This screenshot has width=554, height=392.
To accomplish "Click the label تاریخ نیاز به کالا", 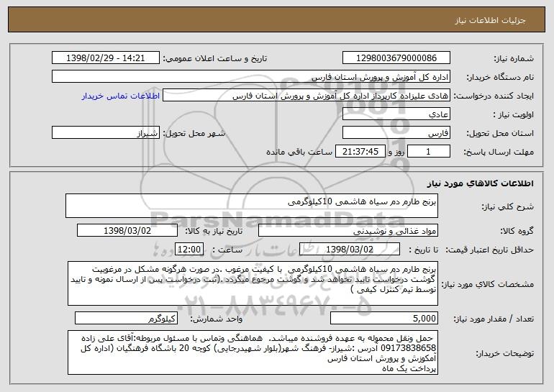I will pos(214,231).
